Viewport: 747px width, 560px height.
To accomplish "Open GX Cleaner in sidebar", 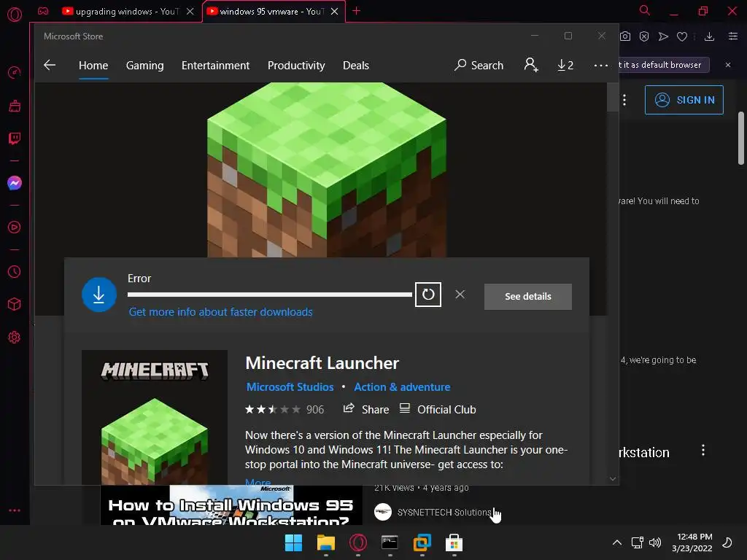I will (x=15, y=106).
